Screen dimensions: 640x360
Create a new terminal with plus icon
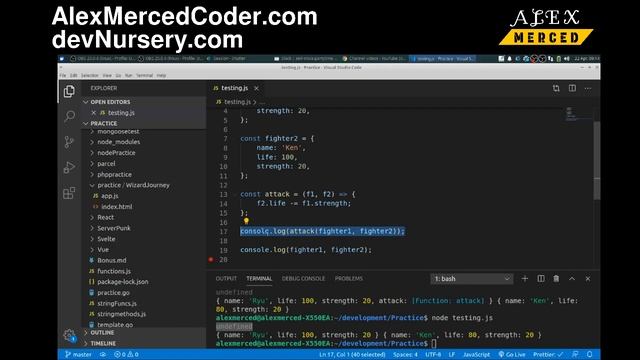point(524,278)
